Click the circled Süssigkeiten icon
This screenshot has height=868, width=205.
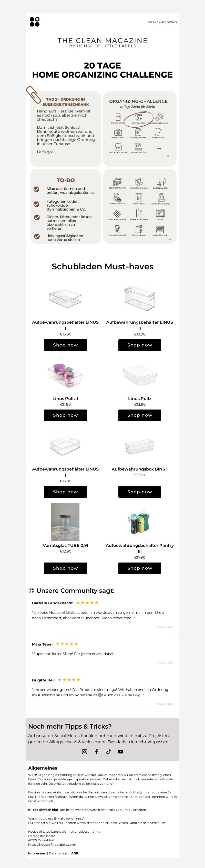coord(138,117)
